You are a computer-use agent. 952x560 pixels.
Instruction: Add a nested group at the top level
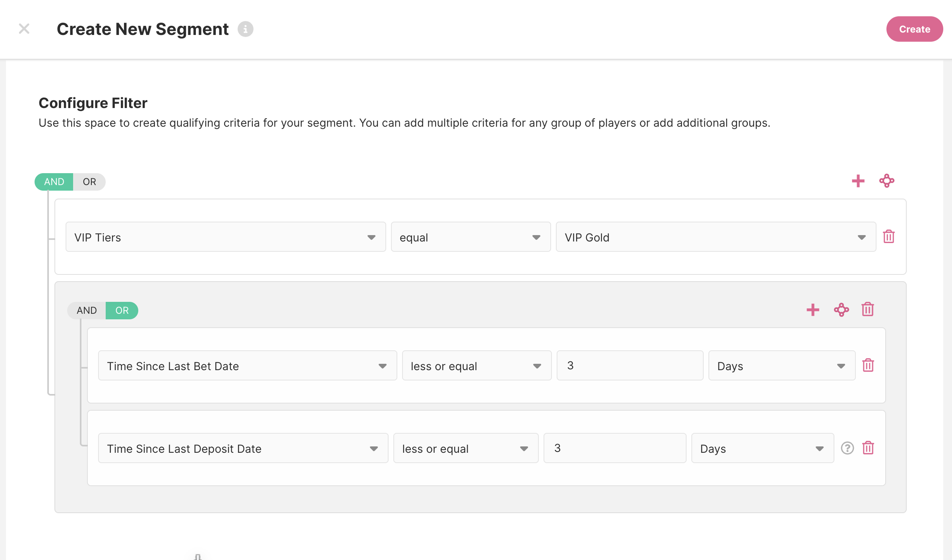886,181
